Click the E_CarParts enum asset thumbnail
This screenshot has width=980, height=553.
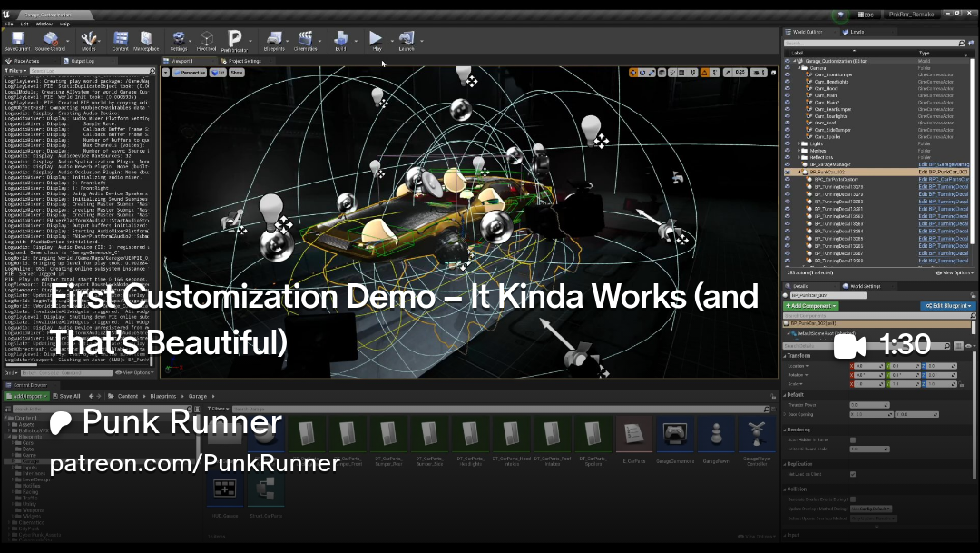pyautogui.click(x=633, y=433)
